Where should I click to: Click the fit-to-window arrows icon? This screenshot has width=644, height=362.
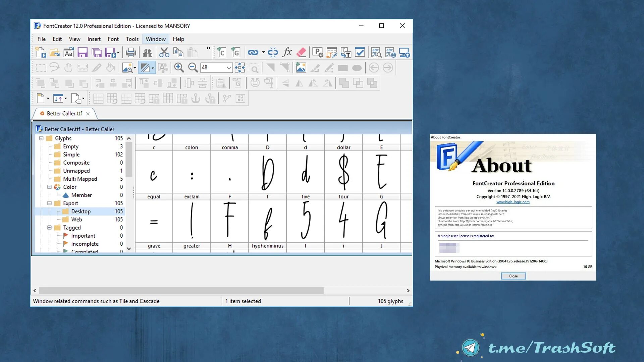point(240,68)
